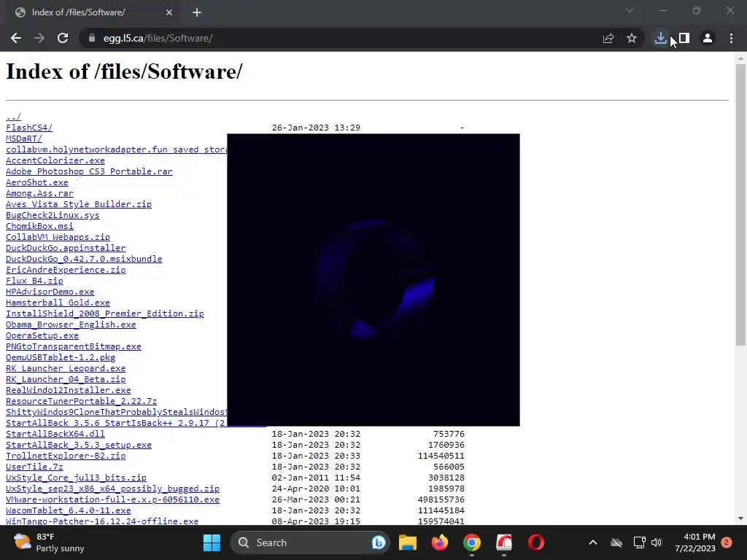
Task: Download AeroShot.exe
Action: click(x=36, y=182)
